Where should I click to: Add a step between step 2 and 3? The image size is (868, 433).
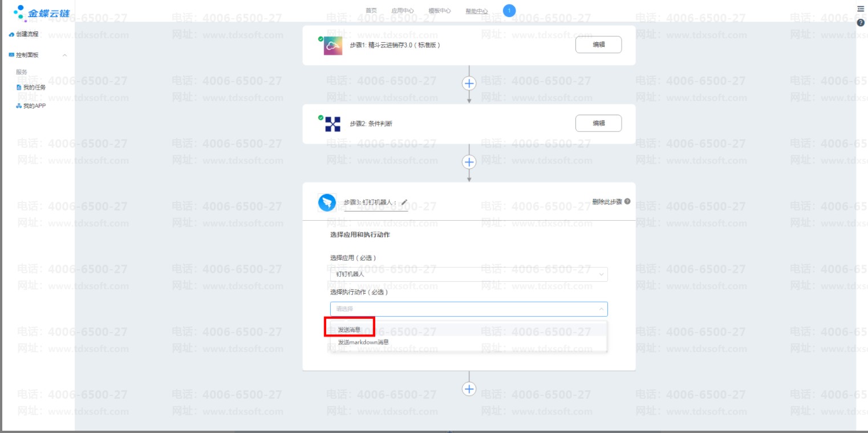[x=469, y=162]
